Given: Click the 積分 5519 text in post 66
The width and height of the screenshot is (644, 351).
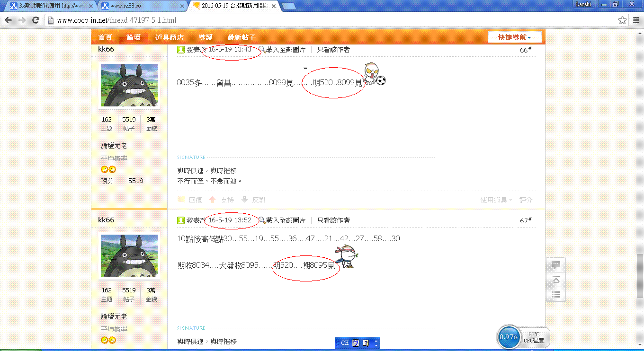Looking at the screenshot, I should click(122, 181).
